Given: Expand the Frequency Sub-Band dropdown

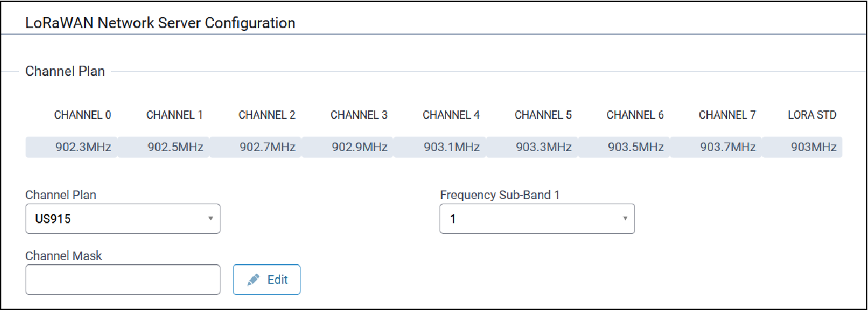Looking at the screenshot, I should (537, 219).
